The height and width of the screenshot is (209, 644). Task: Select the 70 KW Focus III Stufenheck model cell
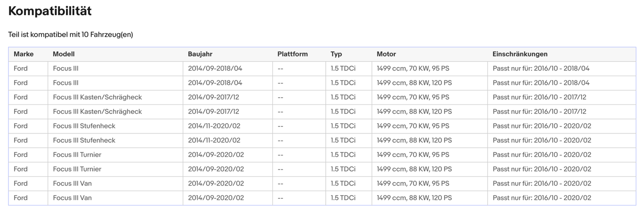pyautogui.click(x=84, y=126)
